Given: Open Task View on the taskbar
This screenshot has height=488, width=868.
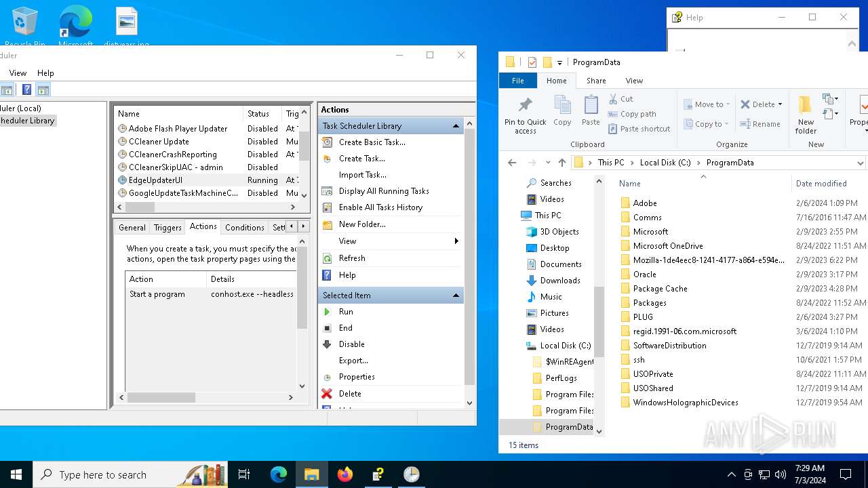Looking at the screenshot, I should coord(244,474).
